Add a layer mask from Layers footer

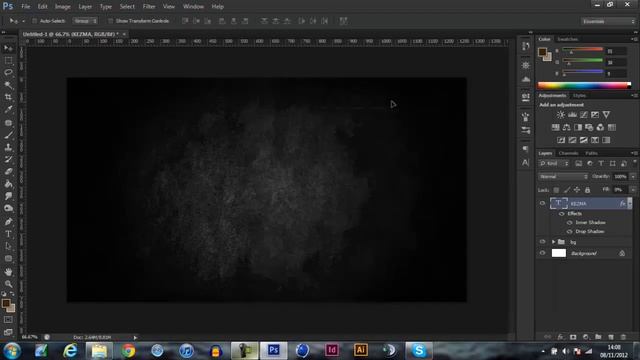[x=573, y=337]
